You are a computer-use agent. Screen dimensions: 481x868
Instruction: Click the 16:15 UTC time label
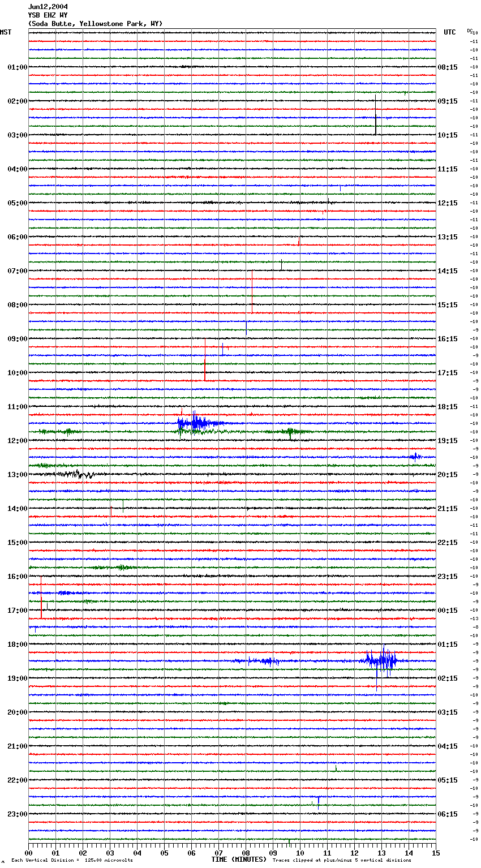click(448, 339)
